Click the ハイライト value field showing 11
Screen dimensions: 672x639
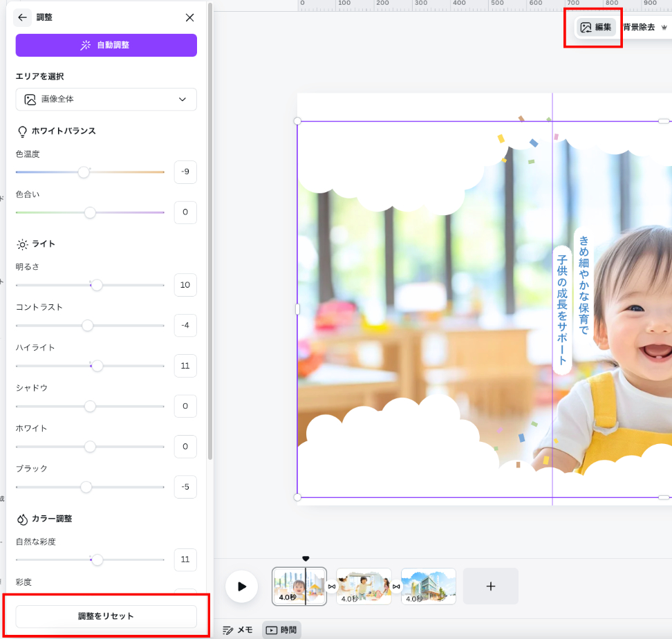click(185, 366)
